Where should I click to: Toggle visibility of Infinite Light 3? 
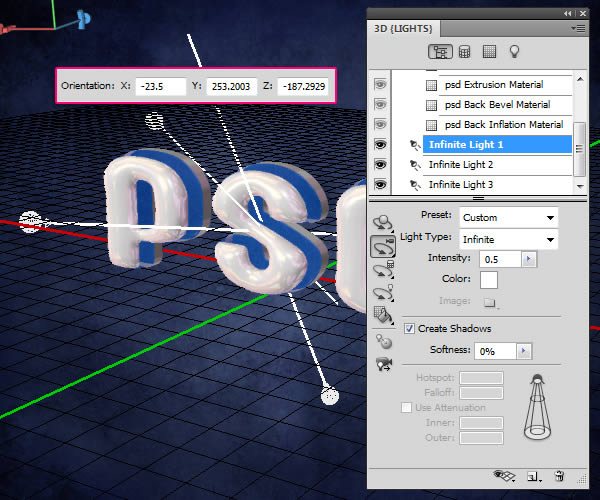[x=381, y=185]
